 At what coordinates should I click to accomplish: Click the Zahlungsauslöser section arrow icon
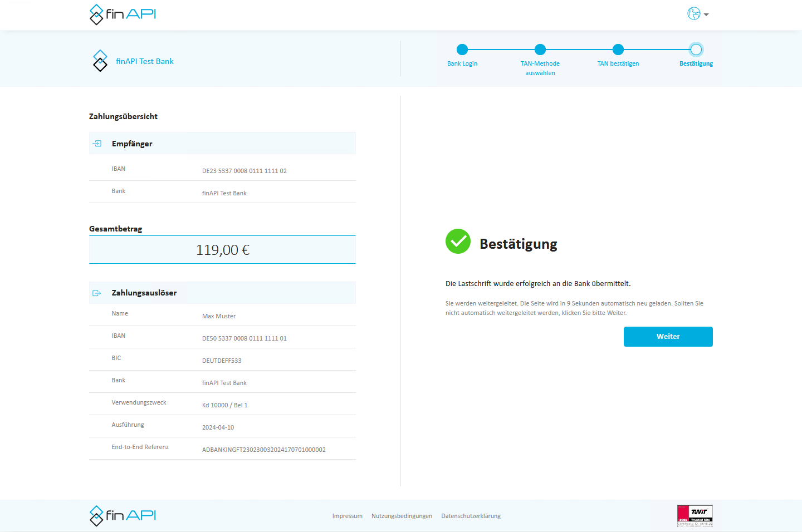(x=97, y=293)
